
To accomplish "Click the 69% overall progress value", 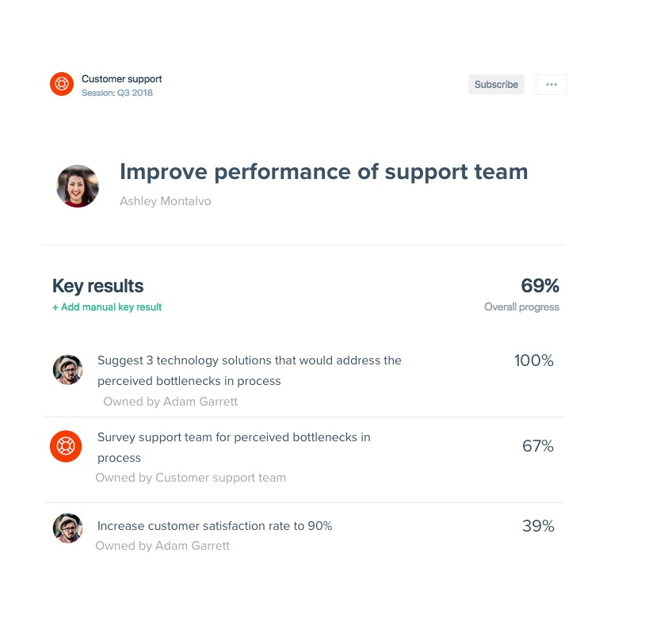I will pos(540,286).
